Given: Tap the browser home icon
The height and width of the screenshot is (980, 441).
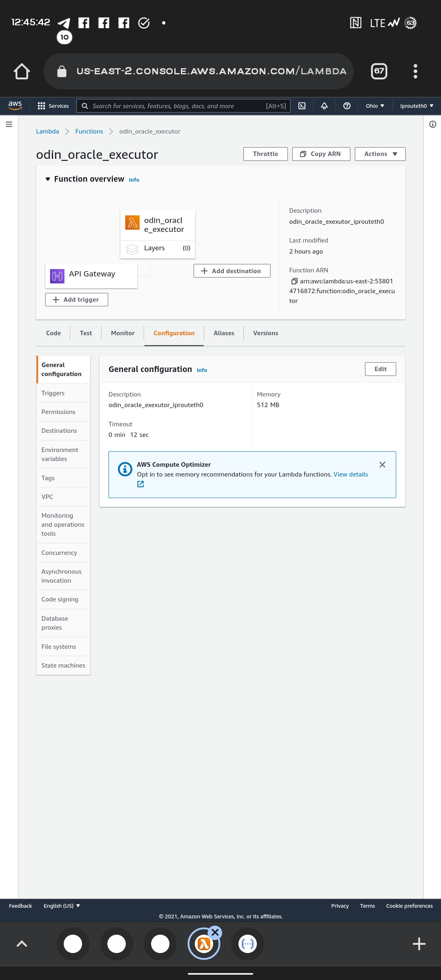Looking at the screenshot, I should pos(22,71).
